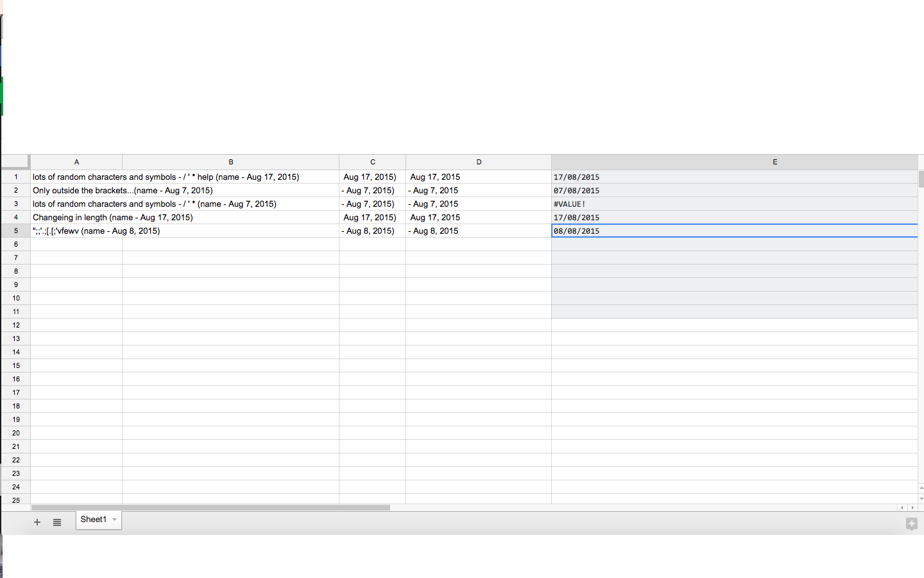Click the scroll left arrow icon
Viewport: 924px width, 578px height.
(x=902, y=507)
